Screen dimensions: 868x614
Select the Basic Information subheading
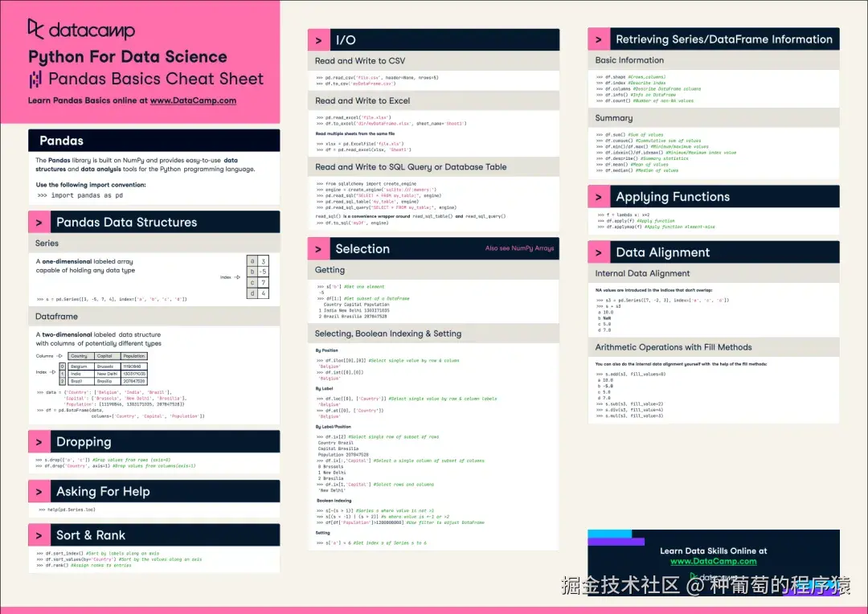(x=629, y=60)
